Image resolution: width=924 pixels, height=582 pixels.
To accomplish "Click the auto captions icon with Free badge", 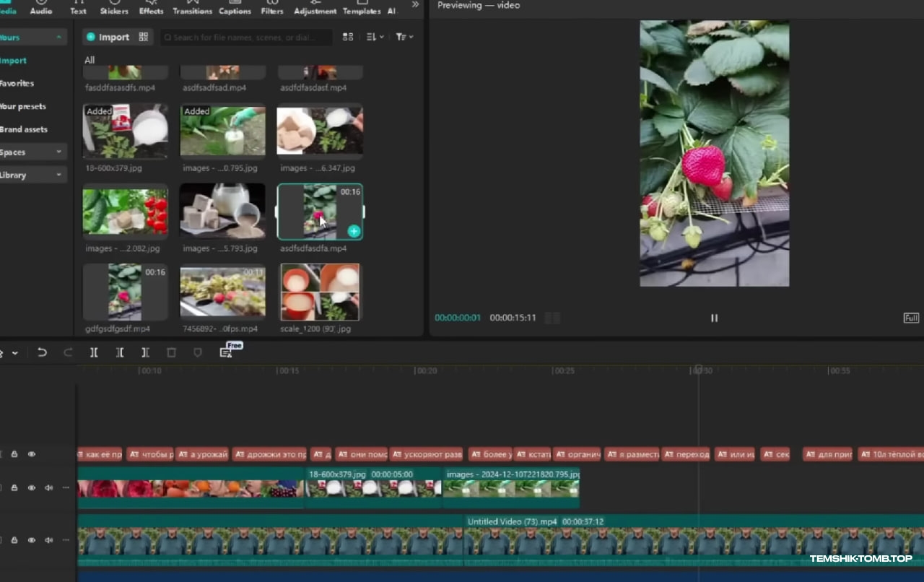I will pyautogui.click(x=226, y=352).
